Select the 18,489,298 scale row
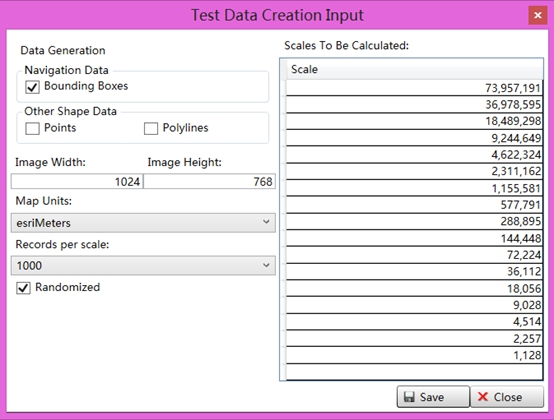 click(x=414, y=121)
